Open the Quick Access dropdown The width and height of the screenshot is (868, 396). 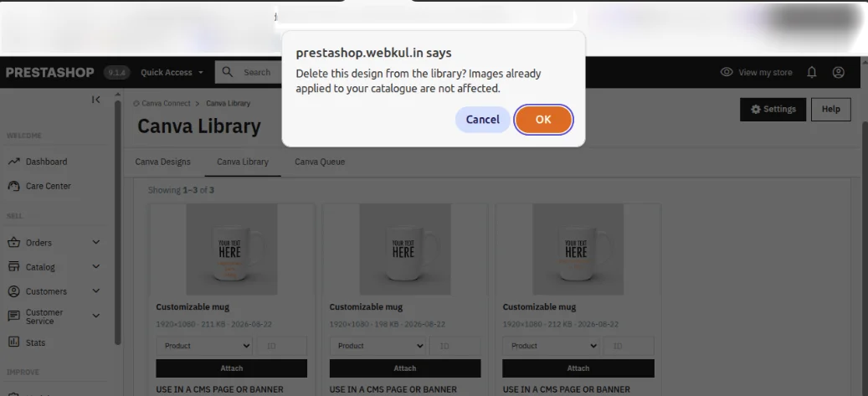point(172,73)
